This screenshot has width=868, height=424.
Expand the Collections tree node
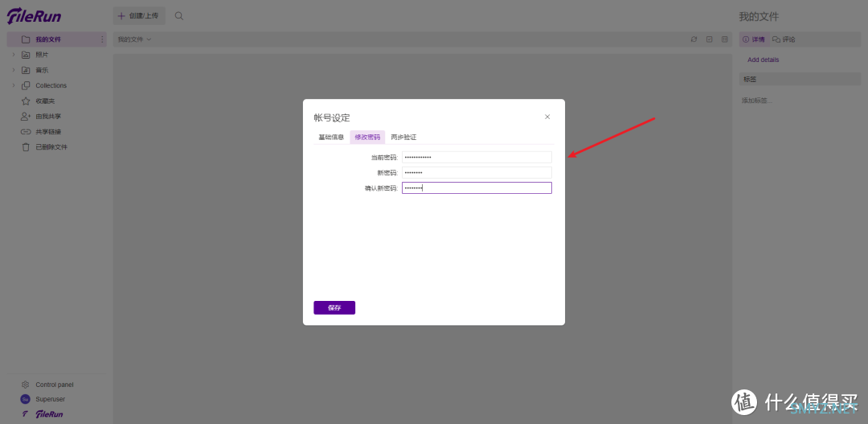click(14, 85)
